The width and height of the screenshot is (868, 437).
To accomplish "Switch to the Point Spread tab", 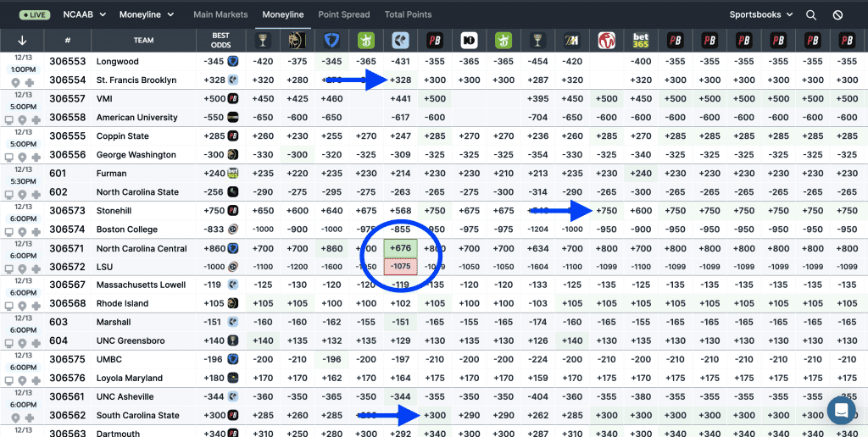I will pos(344,14).
